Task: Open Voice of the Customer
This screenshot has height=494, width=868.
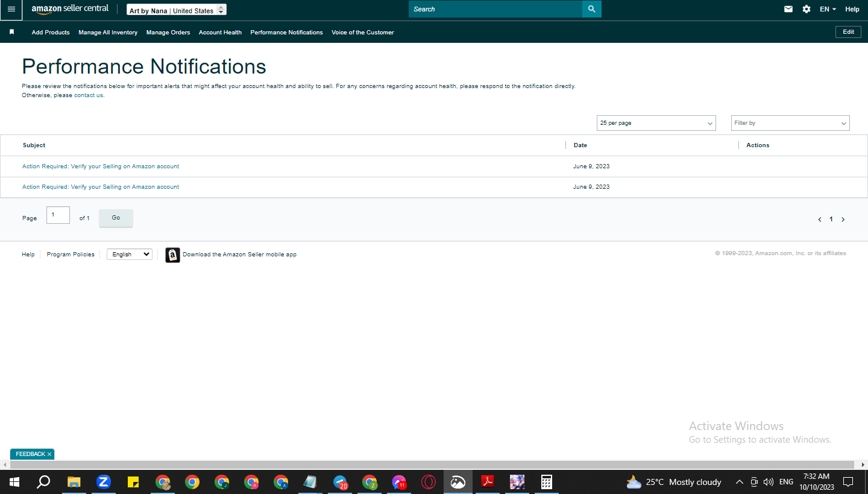Action: point(363,33)
